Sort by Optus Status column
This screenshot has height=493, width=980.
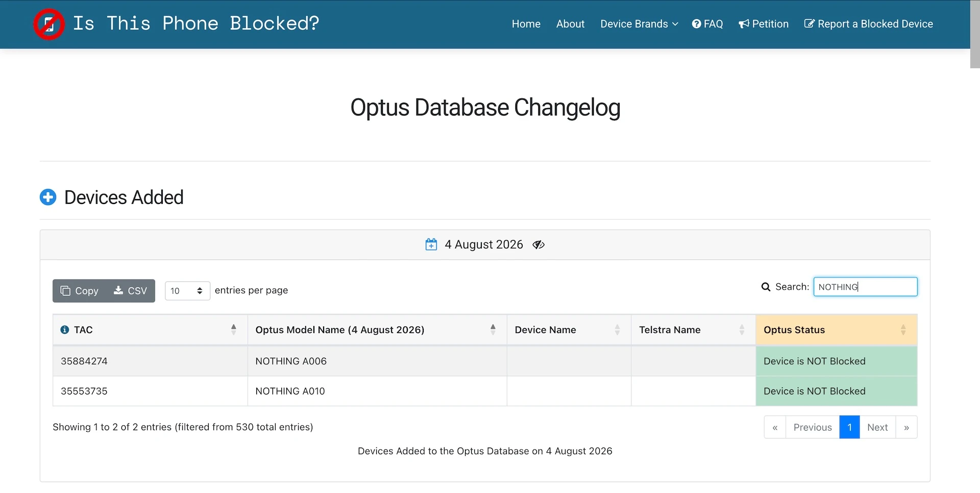[x=837, y=330]
